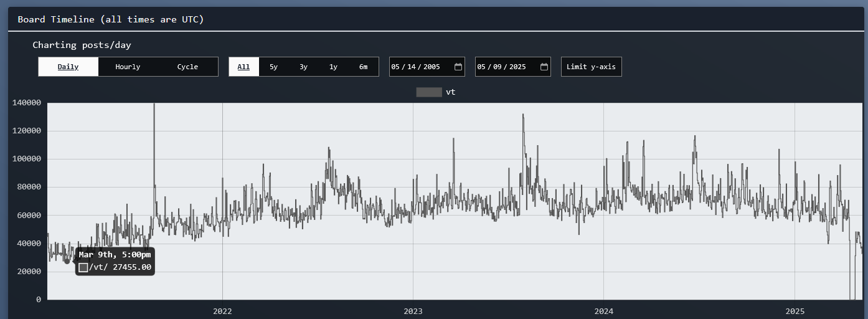
Task: Click the highlighted Mar 9th data point
Action: pyautogui.click(x=67, y=261)
